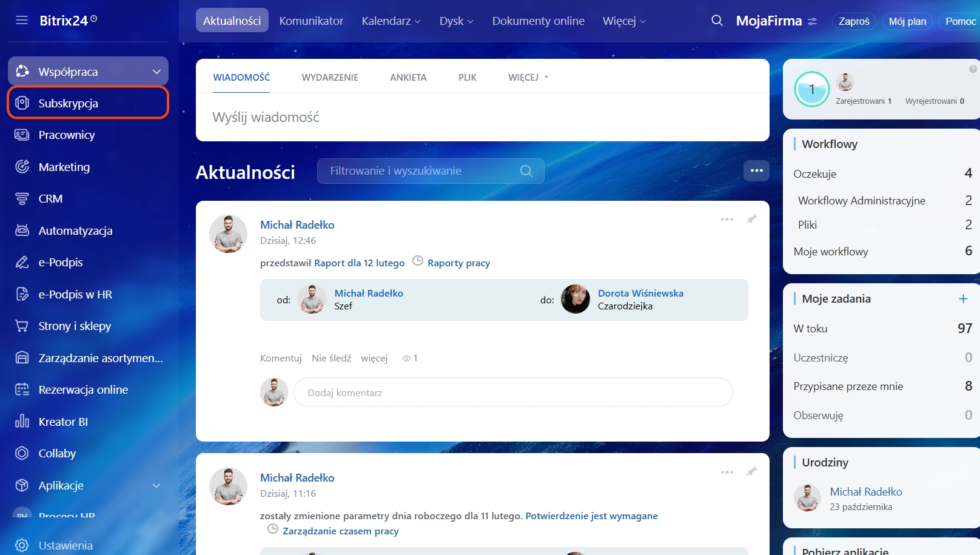This screenshot has height=555, width=980.
Task: Toggle Nie śledź on the first post
Action: click(x=331, y=358)
